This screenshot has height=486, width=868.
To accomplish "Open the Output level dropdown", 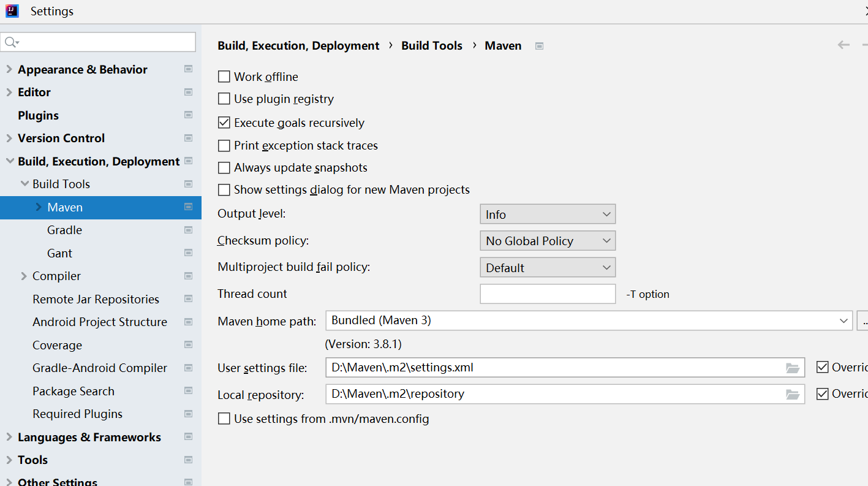I will [548, 214].
